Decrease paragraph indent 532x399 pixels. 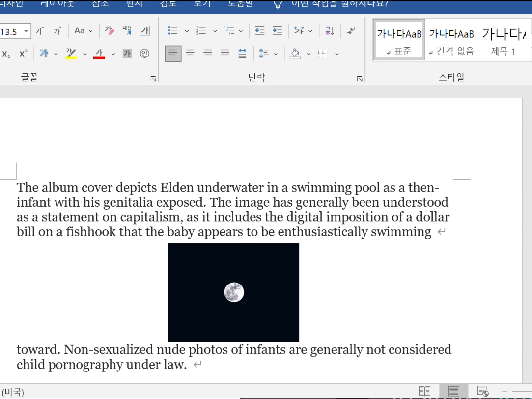tap(259, 31)
